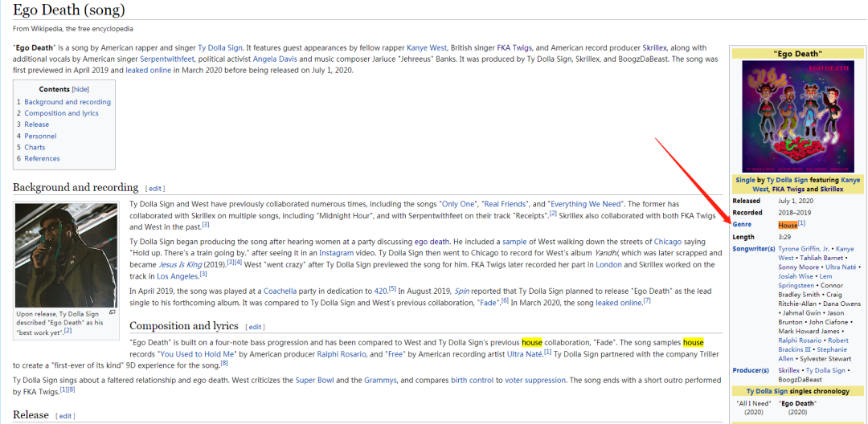Viewport: 868px width, 424px height.
Task: Follow the "Fade" link in the Background section
Action: pos(489,303)
